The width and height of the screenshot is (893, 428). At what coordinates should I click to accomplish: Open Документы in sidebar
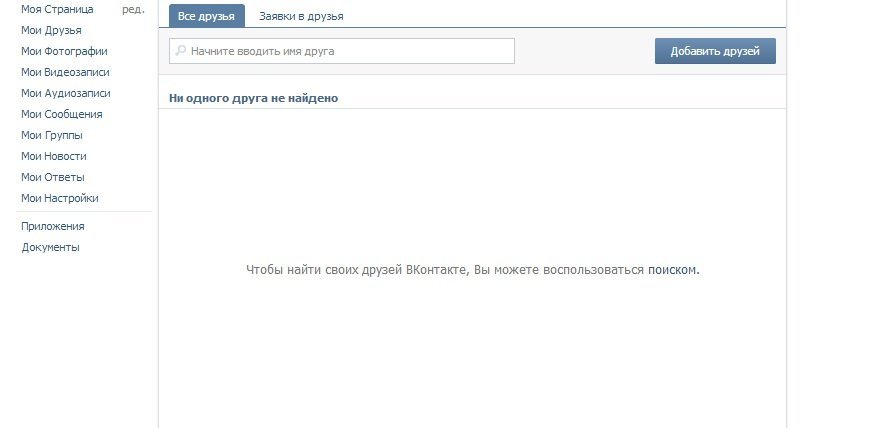click(x=51, y=248)
